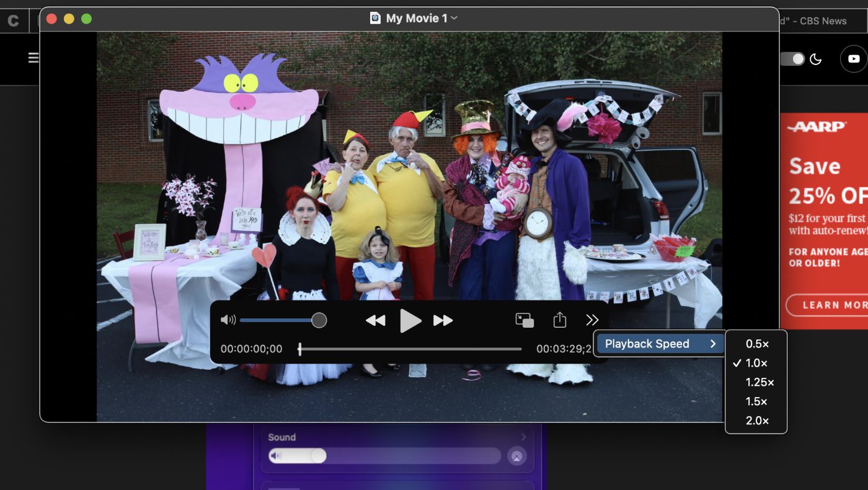
Task: Set playback speed to 2.0×
Action: pyautogui.click(x=757, y=421)
